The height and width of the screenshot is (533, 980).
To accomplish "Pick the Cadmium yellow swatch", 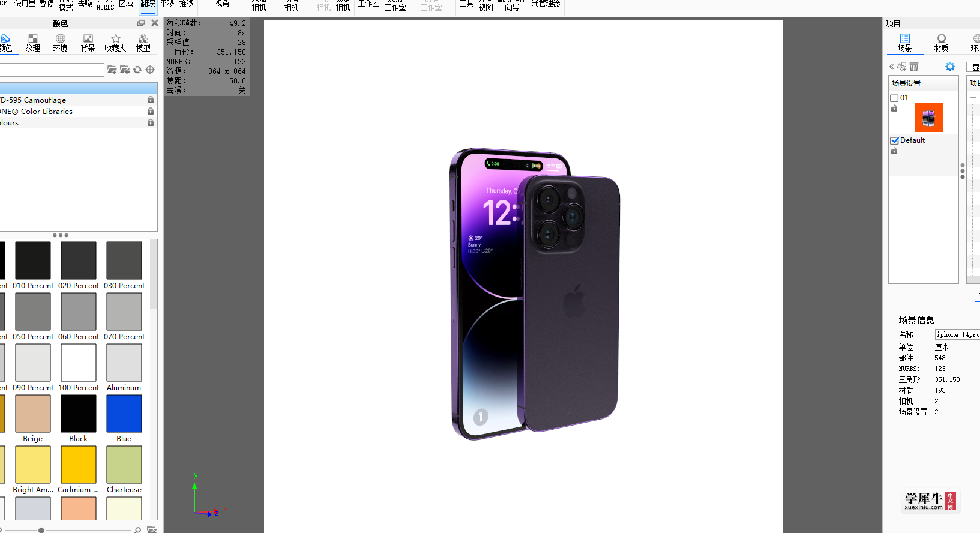I will click(x=79, y=465).
